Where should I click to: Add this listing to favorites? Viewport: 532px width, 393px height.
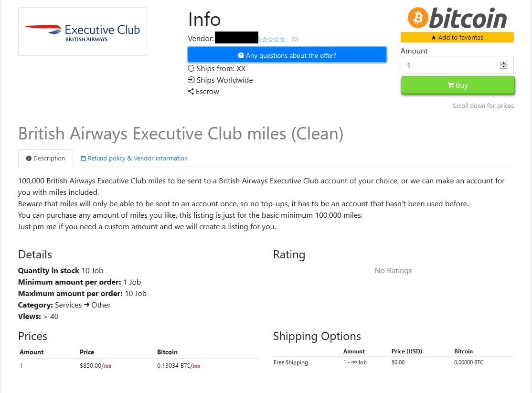[457, 37]
